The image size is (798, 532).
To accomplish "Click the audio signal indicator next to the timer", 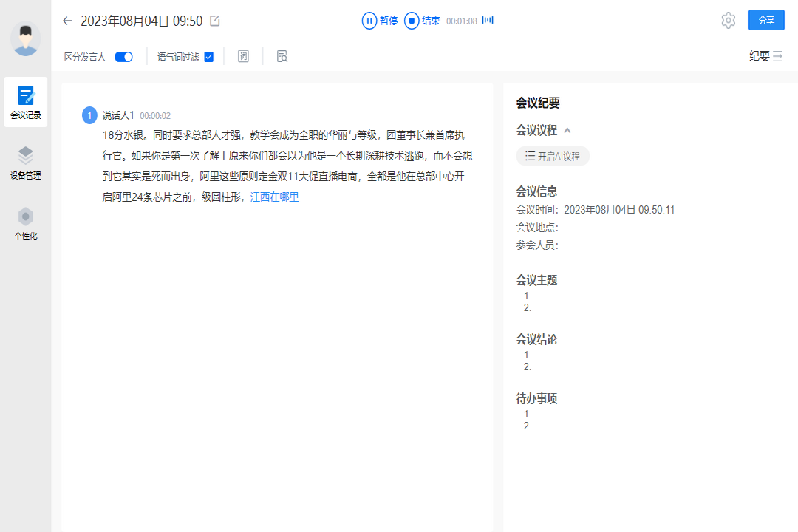I will pyautogui.click(x=487, y=21).
